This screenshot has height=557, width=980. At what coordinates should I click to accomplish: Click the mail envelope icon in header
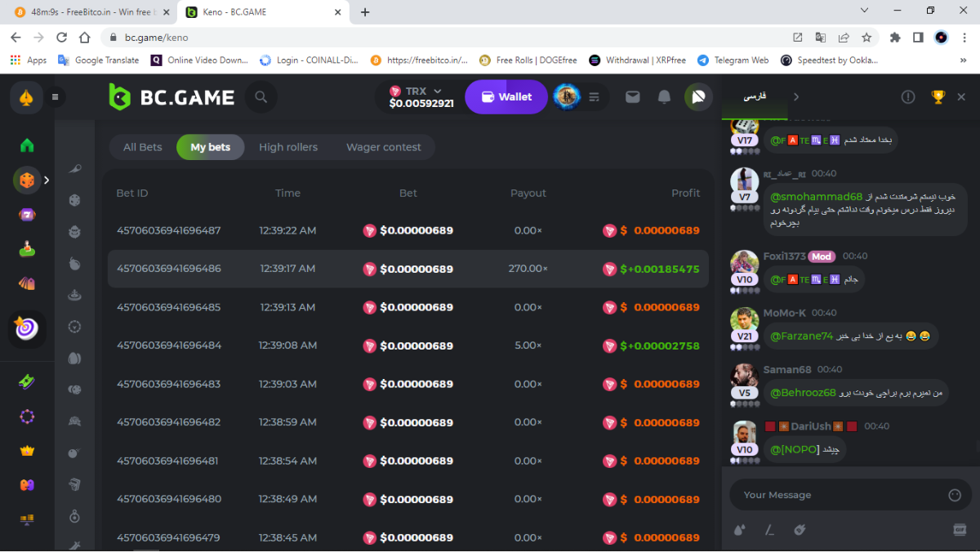click(x=632, y=97)
